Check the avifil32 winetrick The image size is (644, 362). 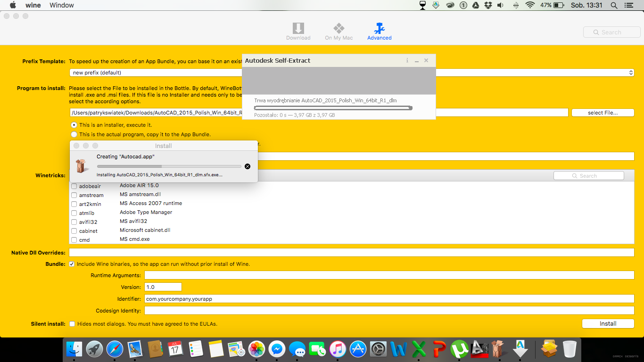[74, 222]
